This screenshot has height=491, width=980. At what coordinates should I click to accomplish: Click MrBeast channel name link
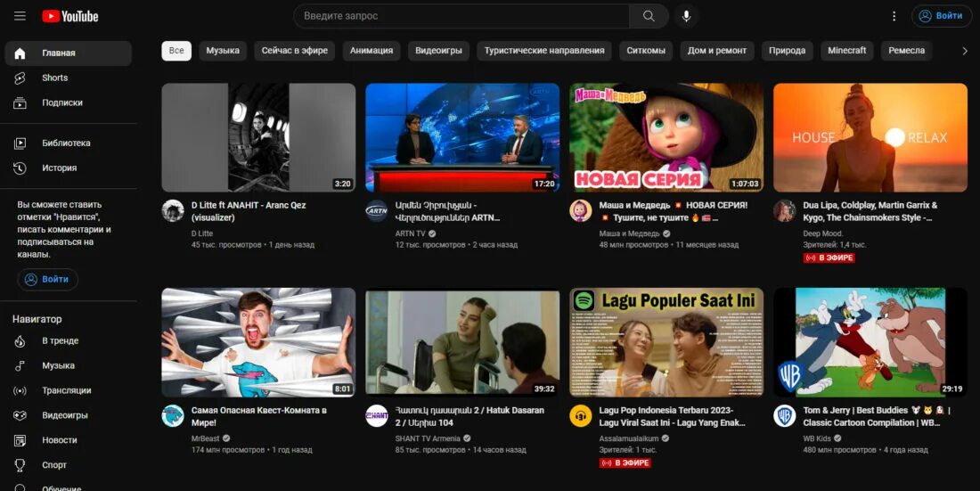coord(205,438)
